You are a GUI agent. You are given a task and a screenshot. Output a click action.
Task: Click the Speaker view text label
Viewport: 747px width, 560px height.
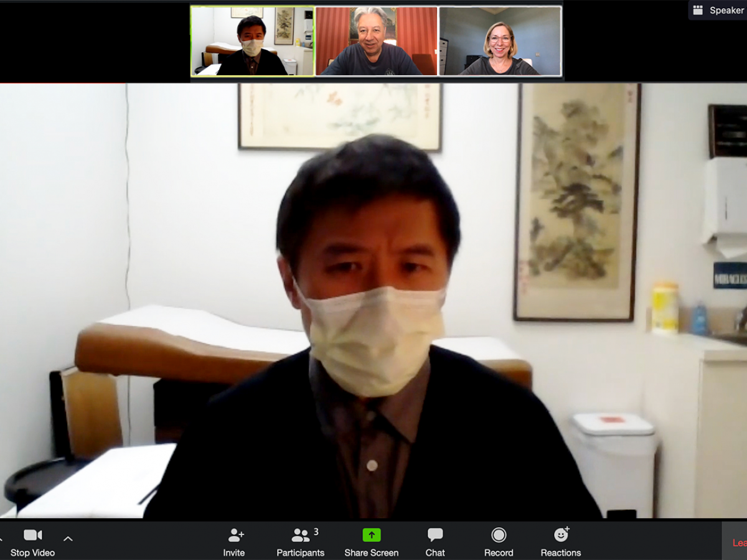(726, 10)
